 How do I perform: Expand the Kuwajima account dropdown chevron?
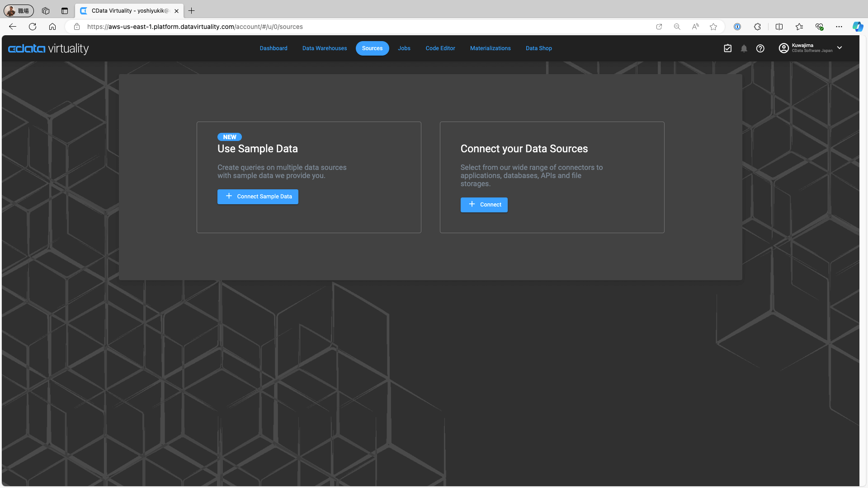840,48
